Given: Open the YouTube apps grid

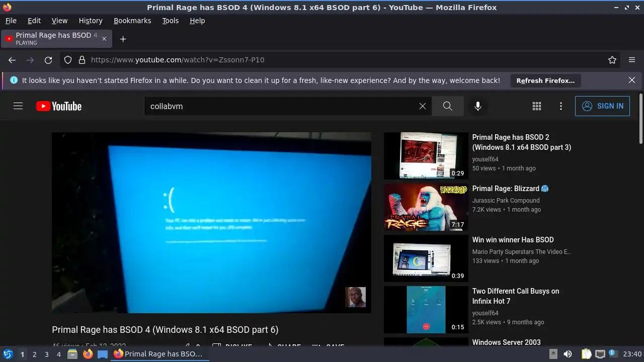Looking at the screenshot, I should 537,106.
